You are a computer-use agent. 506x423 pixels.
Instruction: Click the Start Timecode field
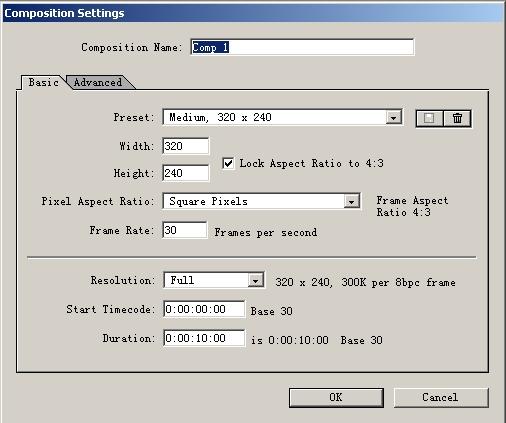click(204, 309)
